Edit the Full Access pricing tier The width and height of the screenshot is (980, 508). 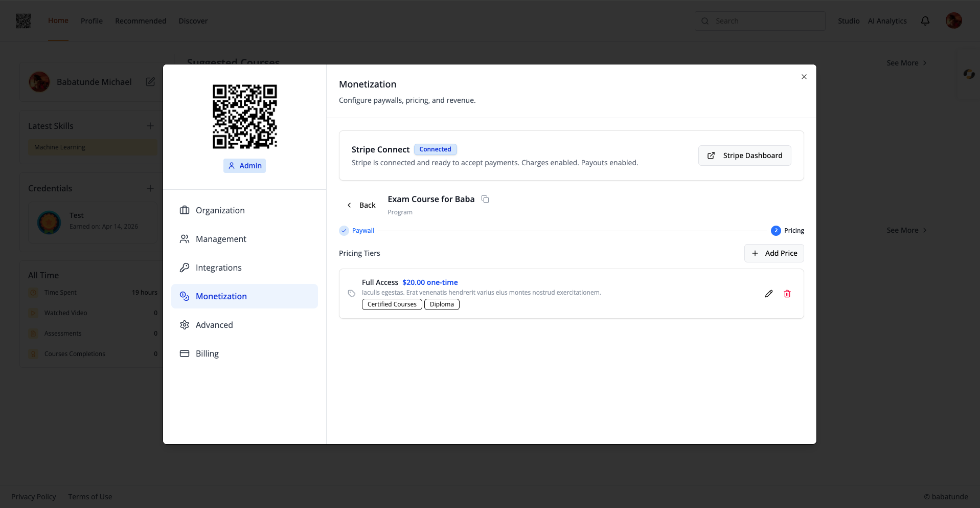pos(768,294)
